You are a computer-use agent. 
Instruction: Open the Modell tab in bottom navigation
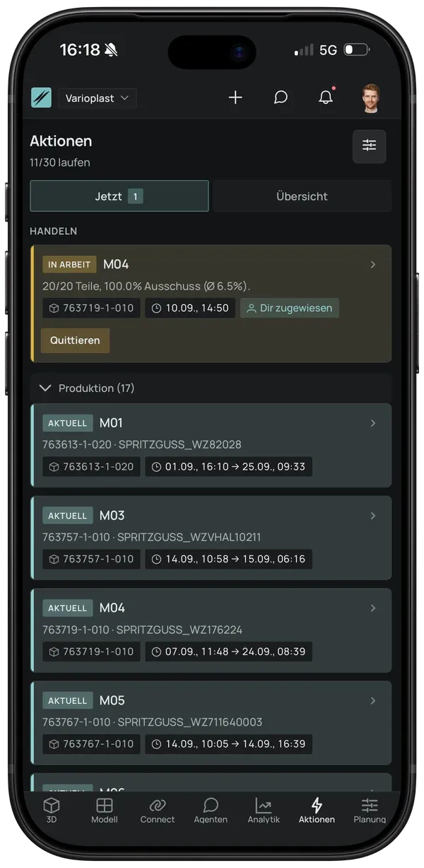pyautogui.click(x=105, y=810)
